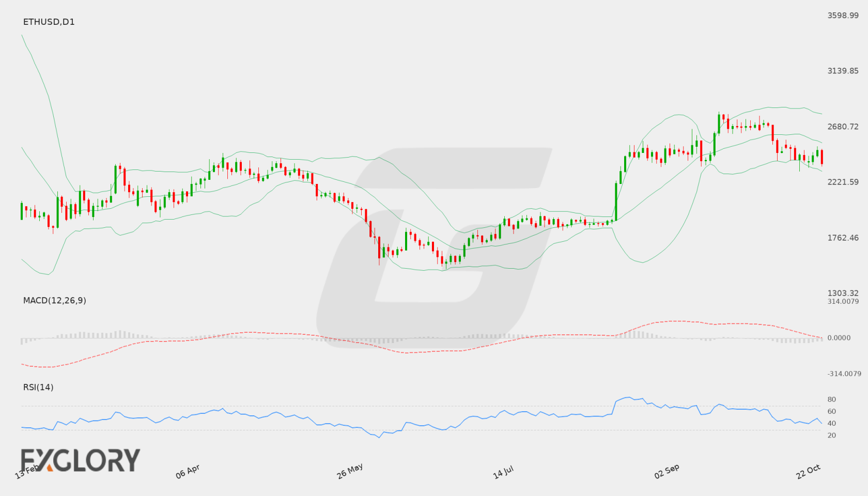The width and height of the screenshot is (868, 496).
Task: Click the 1303.32 price axis label
Action: (843, 293)
